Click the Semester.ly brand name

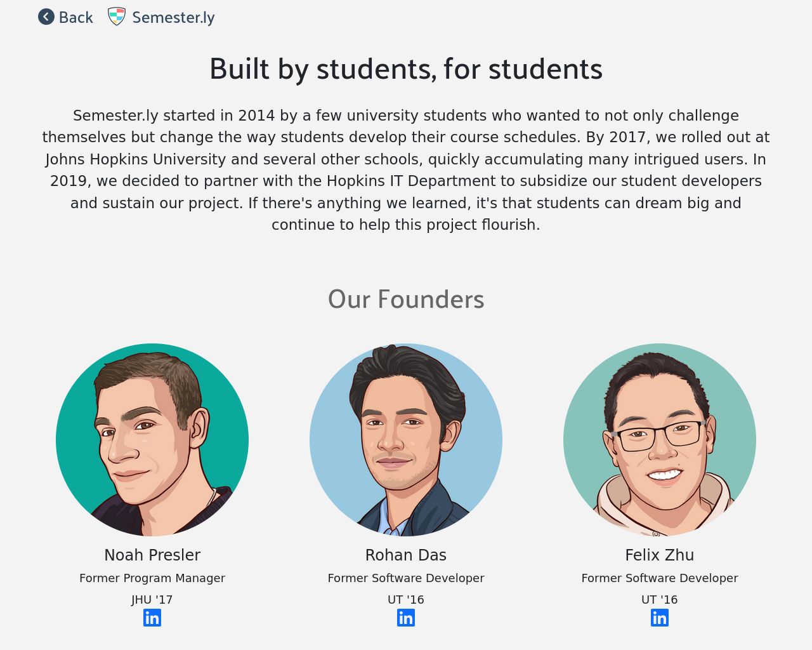[x=173, y=18]
